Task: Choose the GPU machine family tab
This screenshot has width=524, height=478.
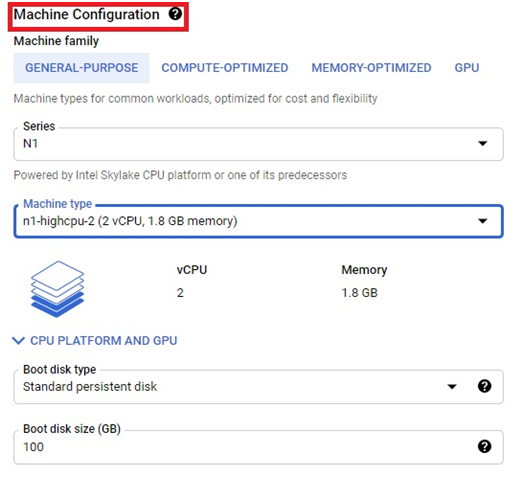Action: (x=467, y=68)
